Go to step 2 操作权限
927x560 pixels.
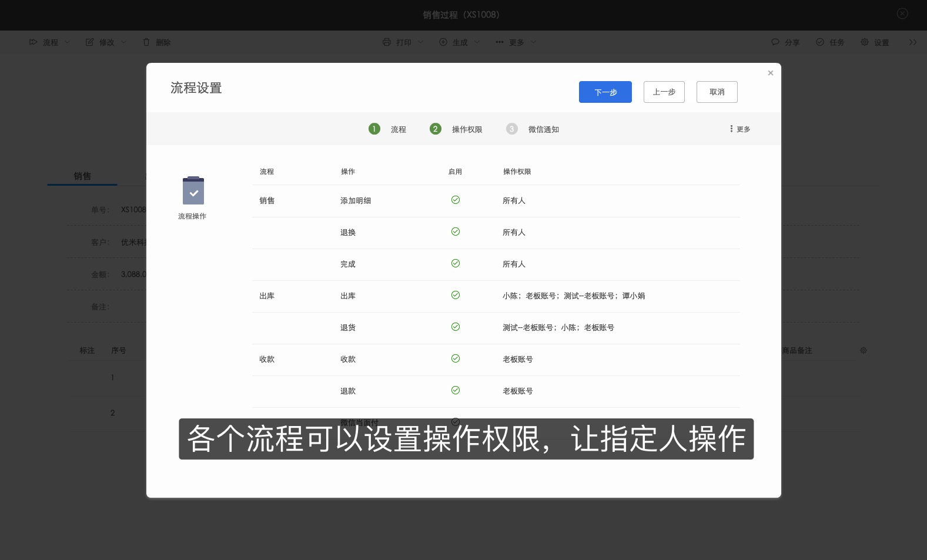click(456, 129)
